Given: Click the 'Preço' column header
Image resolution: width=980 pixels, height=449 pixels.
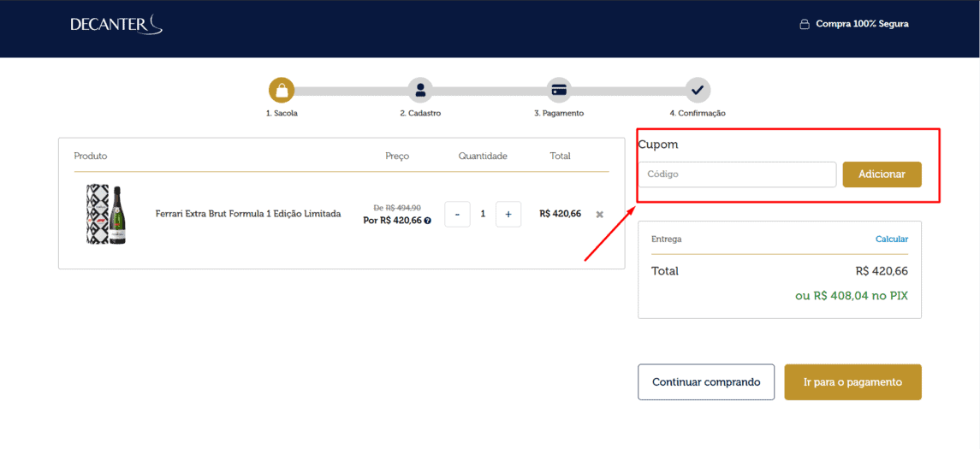Looking at the screenshot, I should [397, 157].
